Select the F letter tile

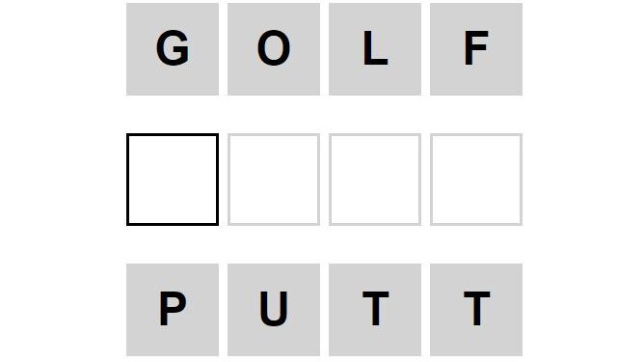point(476,49)
